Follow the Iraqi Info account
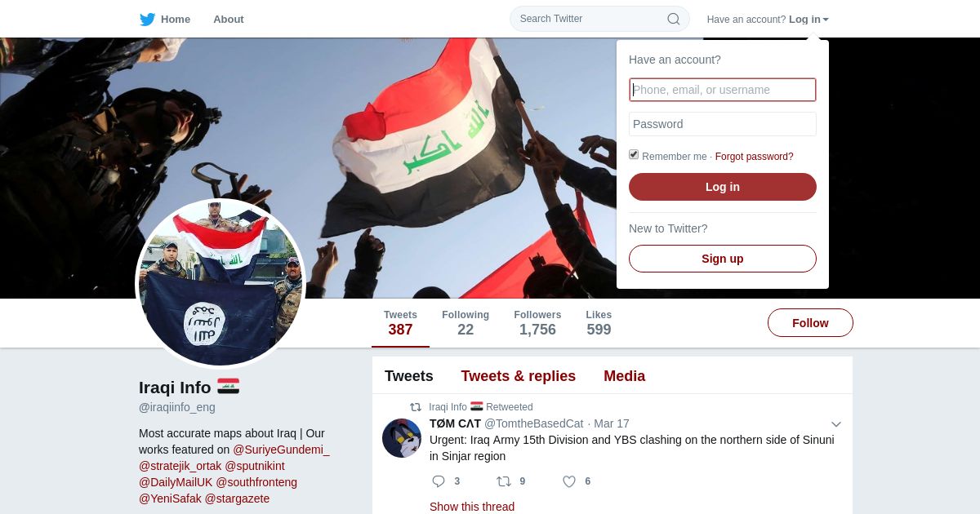 coord(810,323)
